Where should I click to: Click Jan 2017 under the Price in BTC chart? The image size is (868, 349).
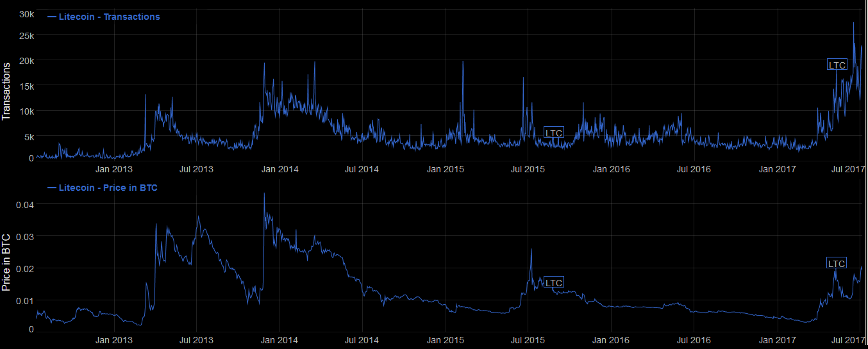tap(778, 339)
